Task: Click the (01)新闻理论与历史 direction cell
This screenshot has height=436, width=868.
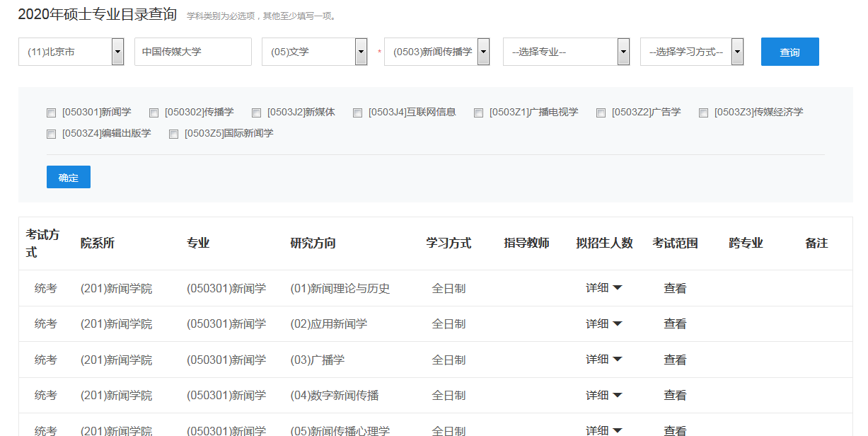Action: tap(340, 288)
